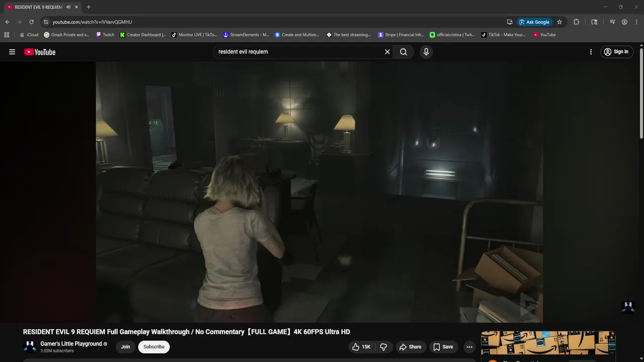644x362 pixels.
Task: Submit search with magnifier icon
Action: coord(404,52)
